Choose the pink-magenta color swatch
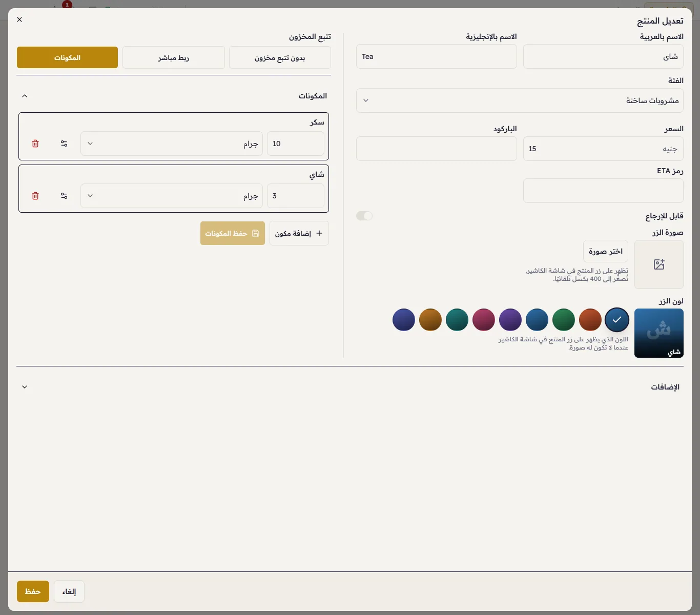The width and height of the screenshot is (700, 615). (484, 320)
